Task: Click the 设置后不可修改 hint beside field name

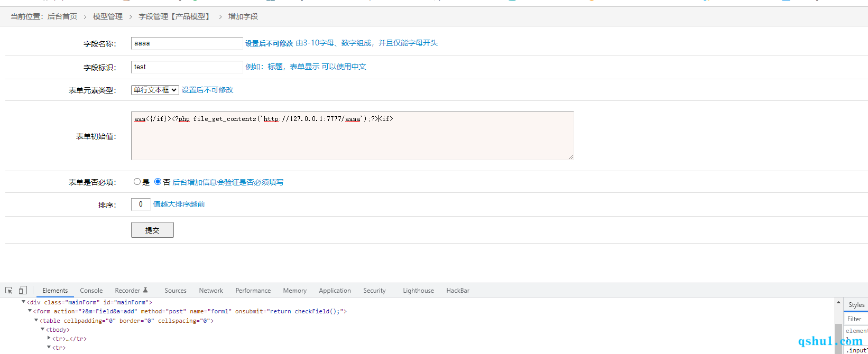Action: [x=269, y=43]
